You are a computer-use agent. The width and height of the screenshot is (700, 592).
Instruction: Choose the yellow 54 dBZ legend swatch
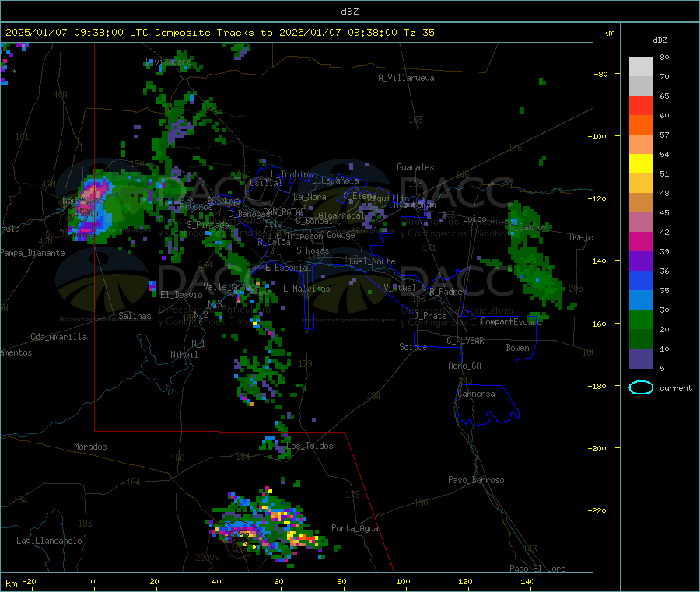(x=641, y=164)
